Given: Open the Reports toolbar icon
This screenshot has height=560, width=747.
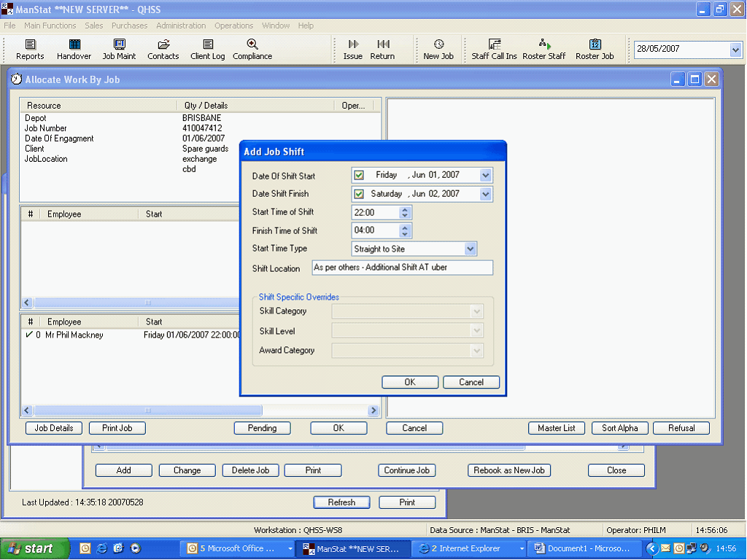Looking at the screenshot, I should tap(30, 50).
